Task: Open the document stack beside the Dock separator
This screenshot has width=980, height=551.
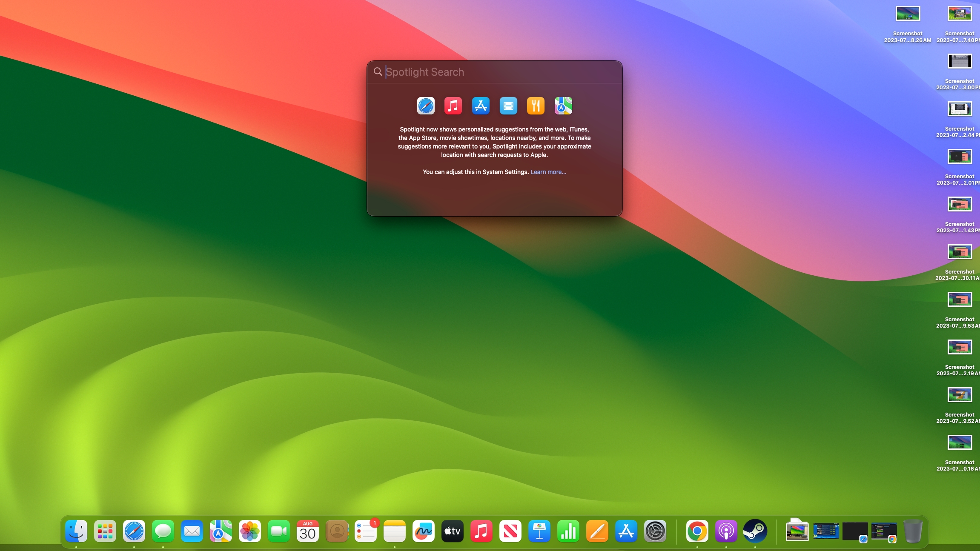Action: click(x=797, y=530)
